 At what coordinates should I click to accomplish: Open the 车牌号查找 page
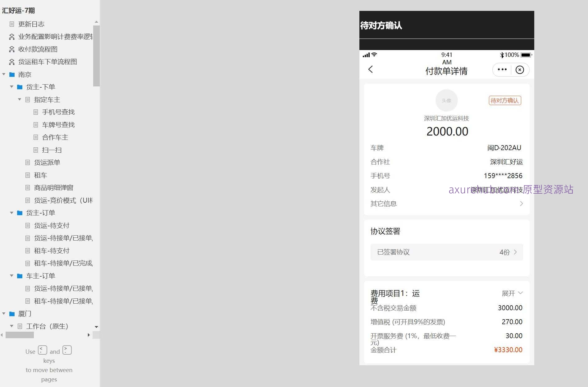pyautogui.click(x=58, y=125)
